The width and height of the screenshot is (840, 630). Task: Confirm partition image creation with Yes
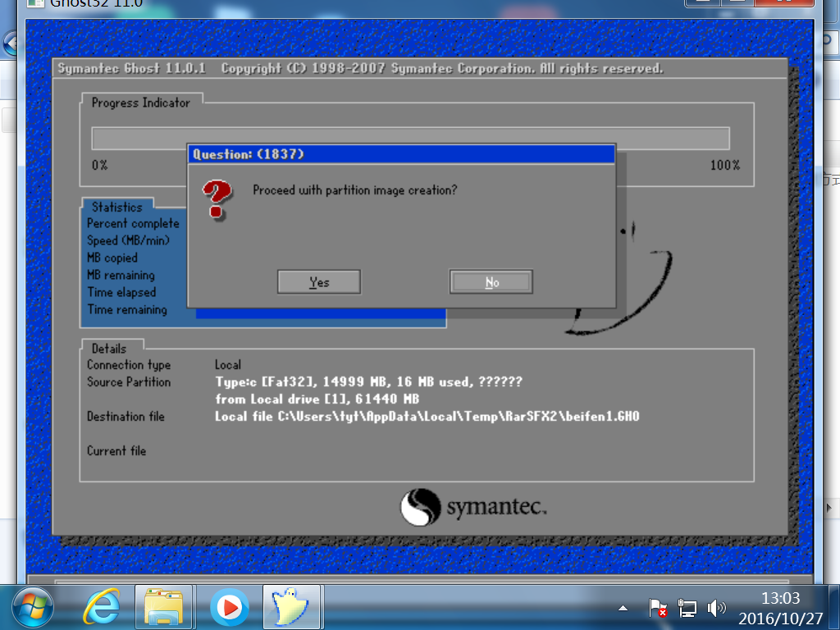tap(319, 282)
